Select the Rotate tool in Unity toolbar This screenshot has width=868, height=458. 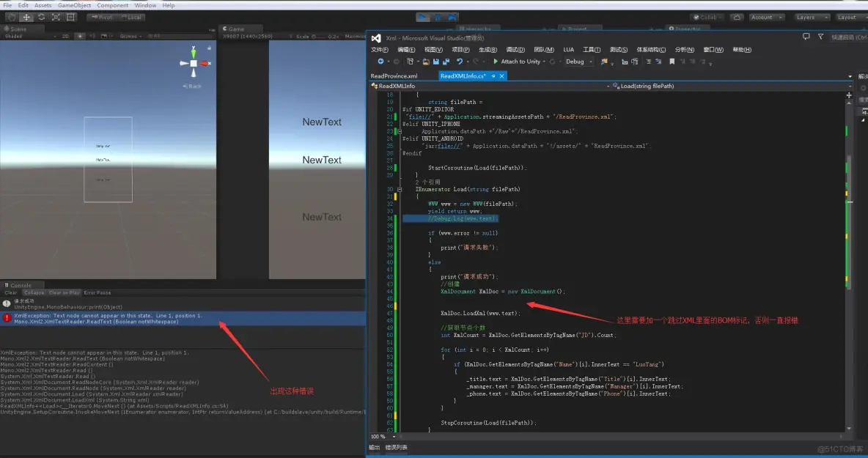pos(41,17)
